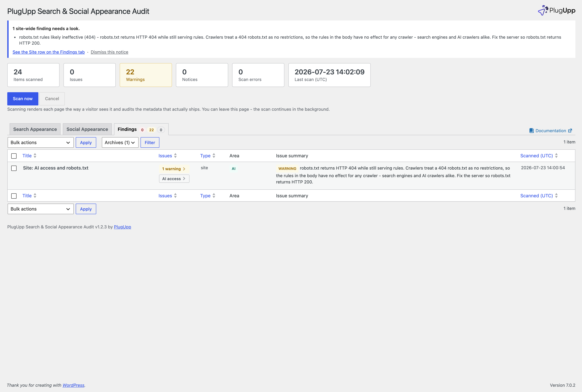Click the Findings tab issues count 0

tap(142, 130)
